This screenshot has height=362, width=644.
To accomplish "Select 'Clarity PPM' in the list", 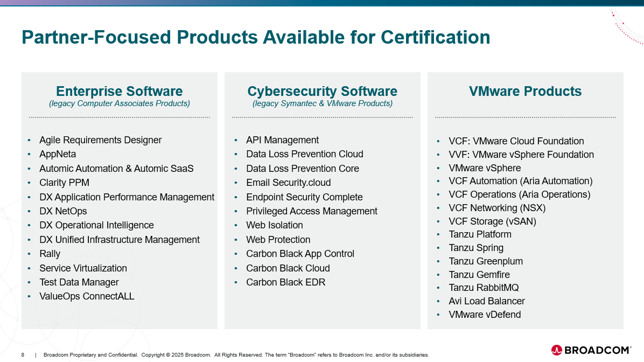I will 64,183.
